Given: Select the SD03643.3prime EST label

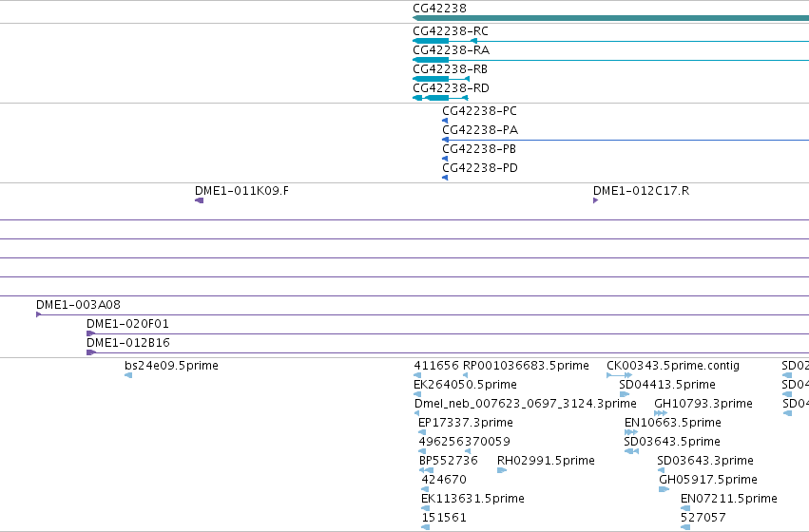Looking at the screenshot, I should [705, 461].
